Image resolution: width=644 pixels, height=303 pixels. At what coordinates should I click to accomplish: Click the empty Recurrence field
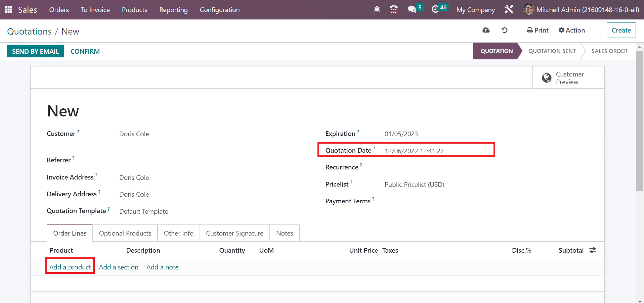click(x=485, y=167)
